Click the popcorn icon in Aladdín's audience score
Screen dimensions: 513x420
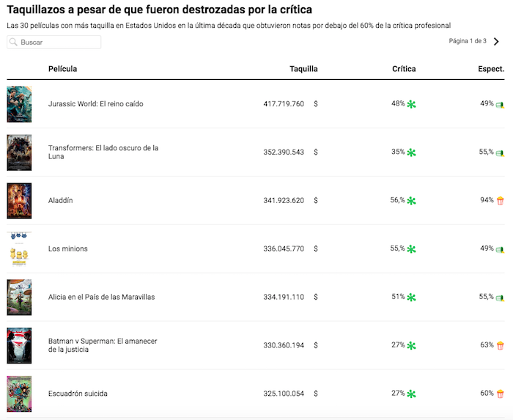[x=500, y=201]
